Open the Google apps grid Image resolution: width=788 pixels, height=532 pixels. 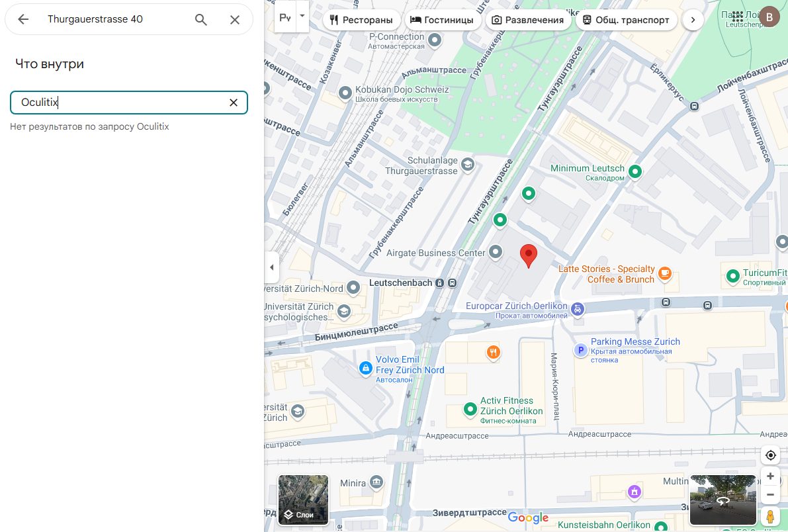(x=738, y=17)
